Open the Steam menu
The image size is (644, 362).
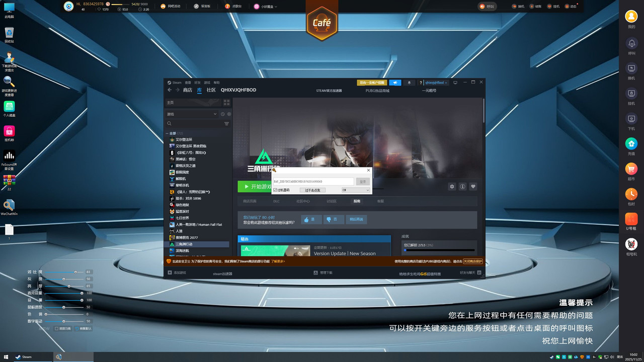(x=175, y=82)
